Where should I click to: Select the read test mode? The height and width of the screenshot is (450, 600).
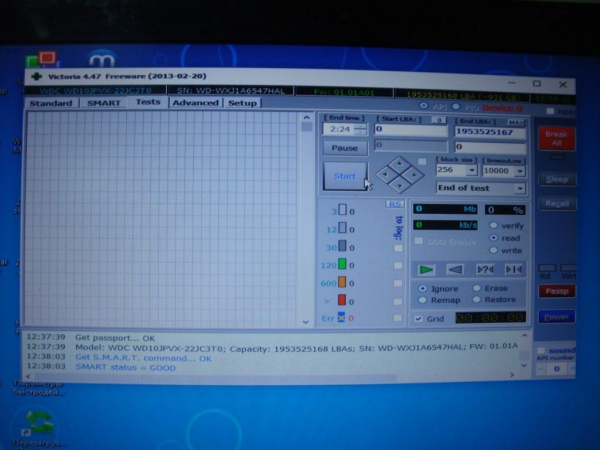click(x=493, y=238)
